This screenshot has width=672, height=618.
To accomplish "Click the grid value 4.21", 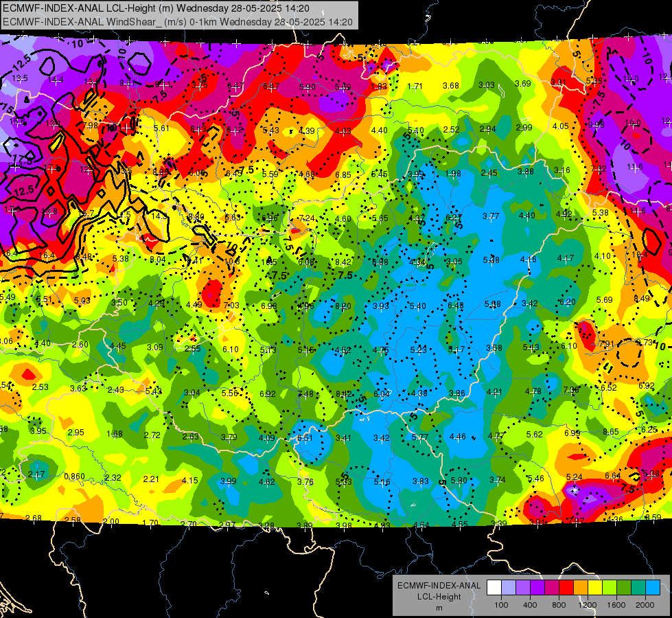I will click(x=494, y=391).
